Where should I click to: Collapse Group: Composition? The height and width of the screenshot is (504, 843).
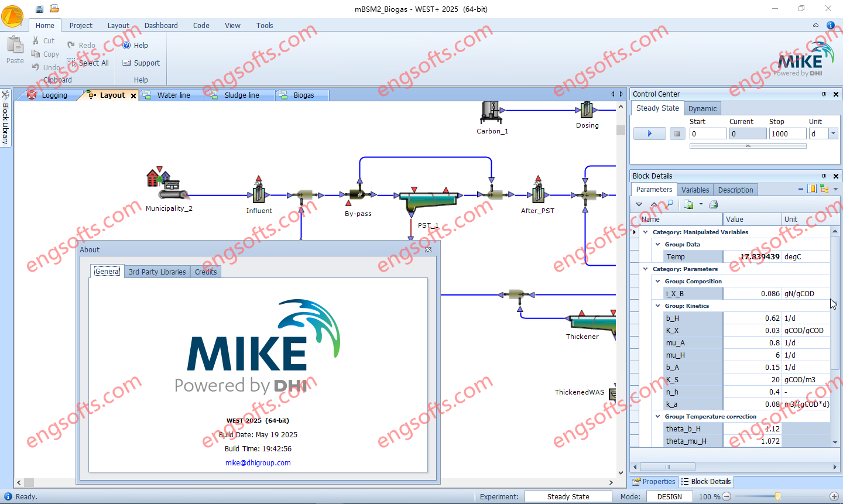[658, 282]
